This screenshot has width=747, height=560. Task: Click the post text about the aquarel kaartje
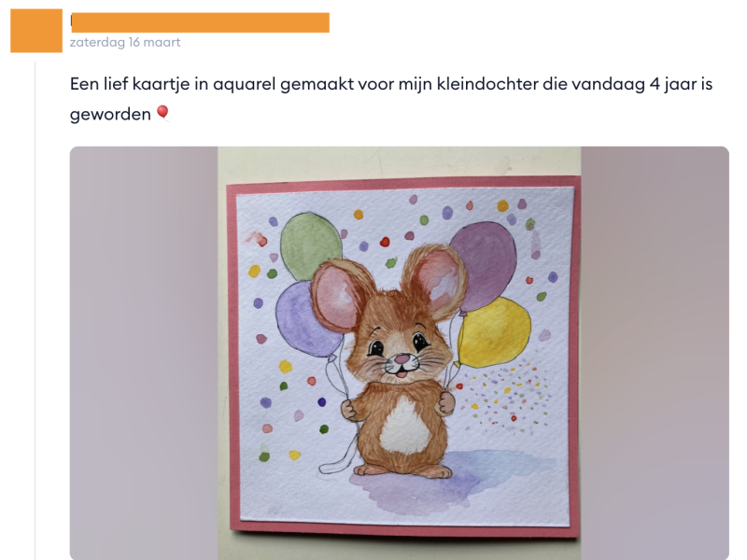390,99
